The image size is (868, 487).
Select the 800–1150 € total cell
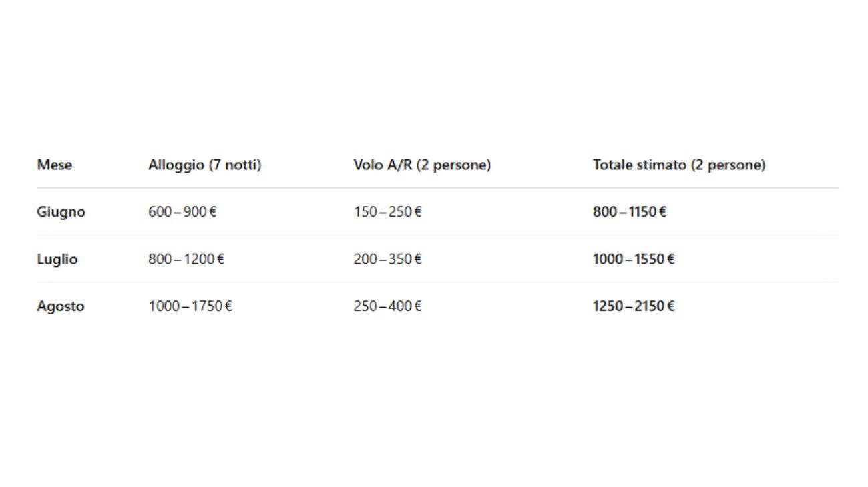[x=630, y=212]
